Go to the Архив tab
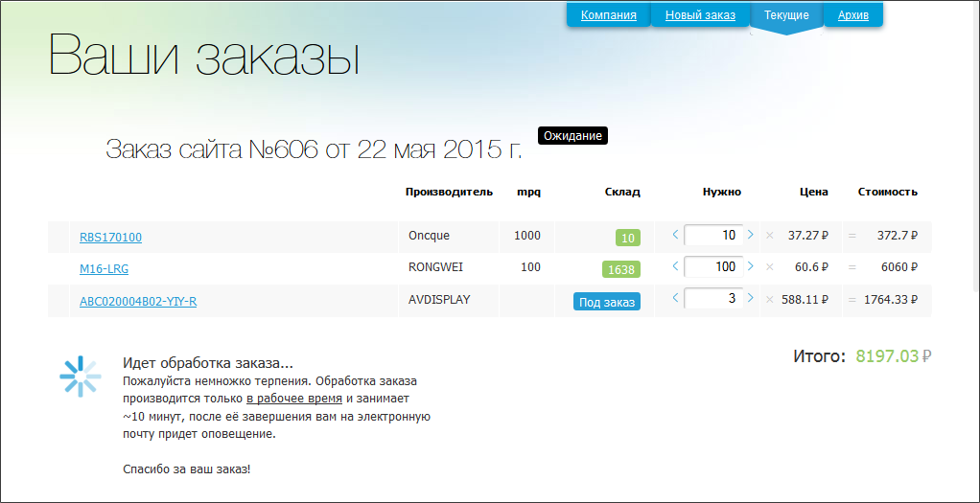This screenshot has width=980, height=503. tap(853, 15)
